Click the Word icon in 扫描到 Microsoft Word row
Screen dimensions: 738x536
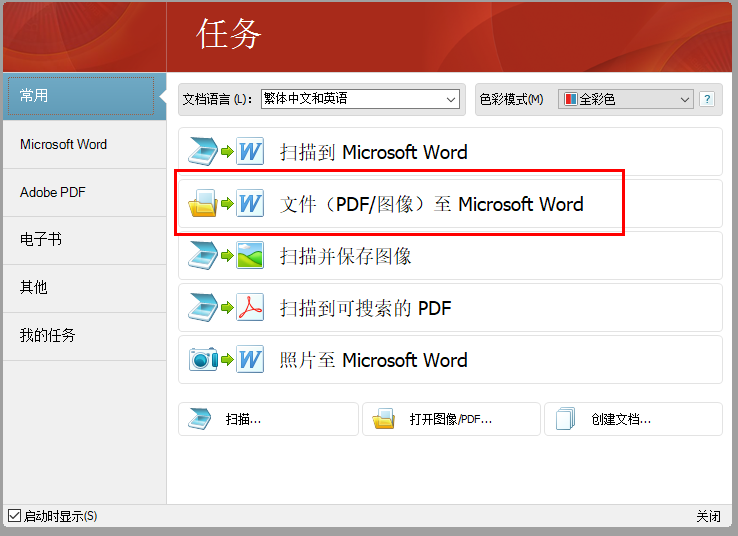point(250,152)
